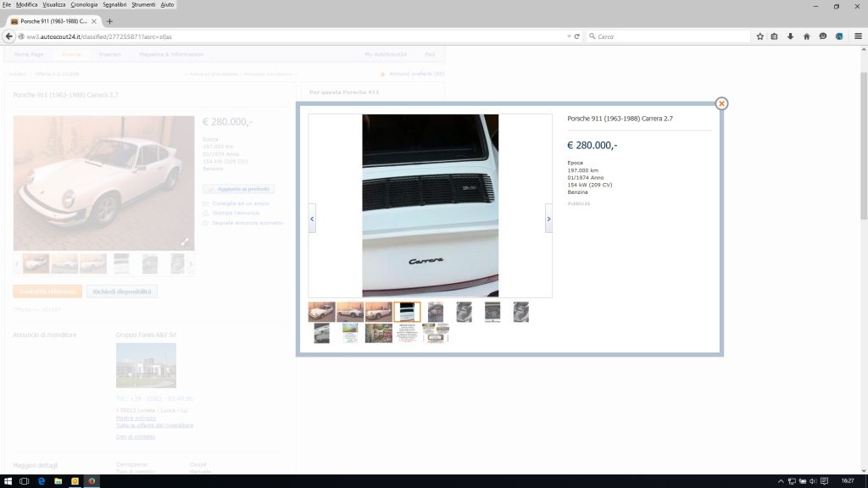868x488 pixels.
Task: Click the yellow app icon in the taskbar
Action: (x=75, y=481)
